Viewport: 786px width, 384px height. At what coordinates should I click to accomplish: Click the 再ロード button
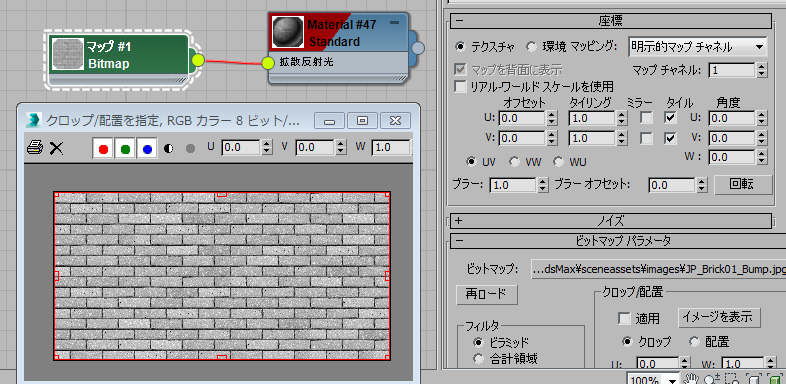pyautogui.click(x=486, y=295)
